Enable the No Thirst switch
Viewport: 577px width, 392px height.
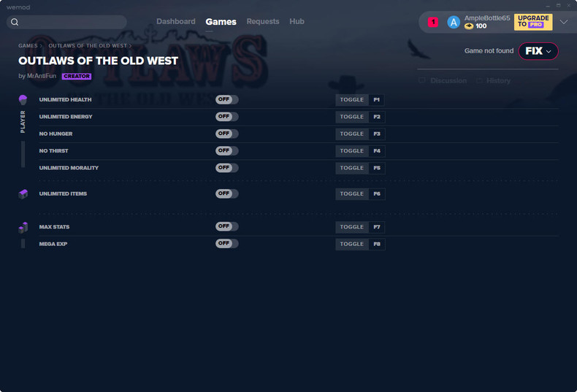point(226,151)
